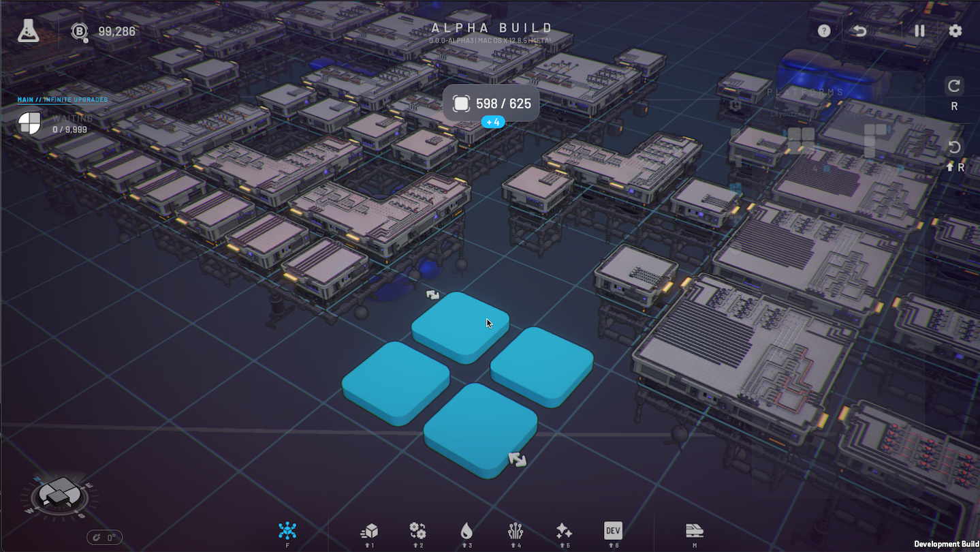Image resolution: width=980 pixels, height=552 pixels.
Task: Click the undo arrow button
Action: [860, 31]
